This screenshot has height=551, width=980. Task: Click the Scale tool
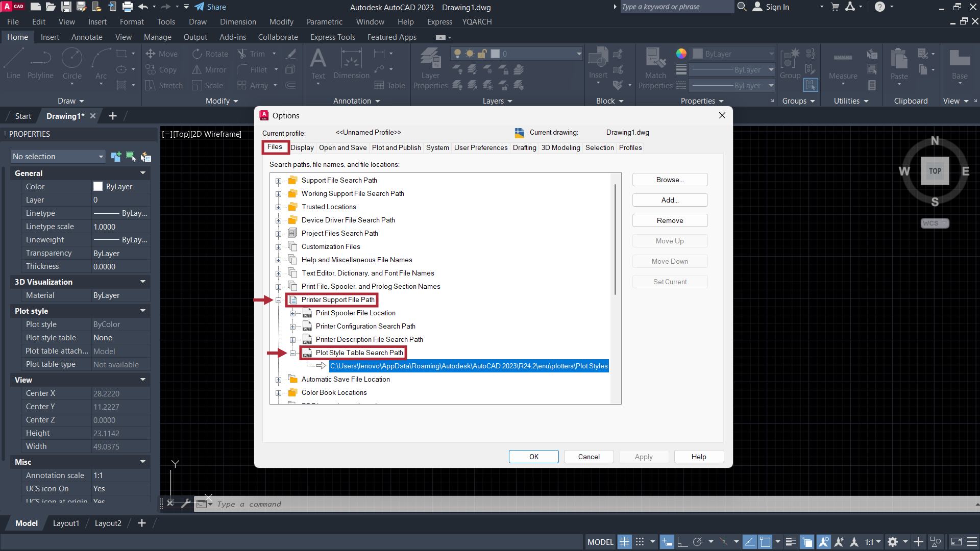point(208,86)
